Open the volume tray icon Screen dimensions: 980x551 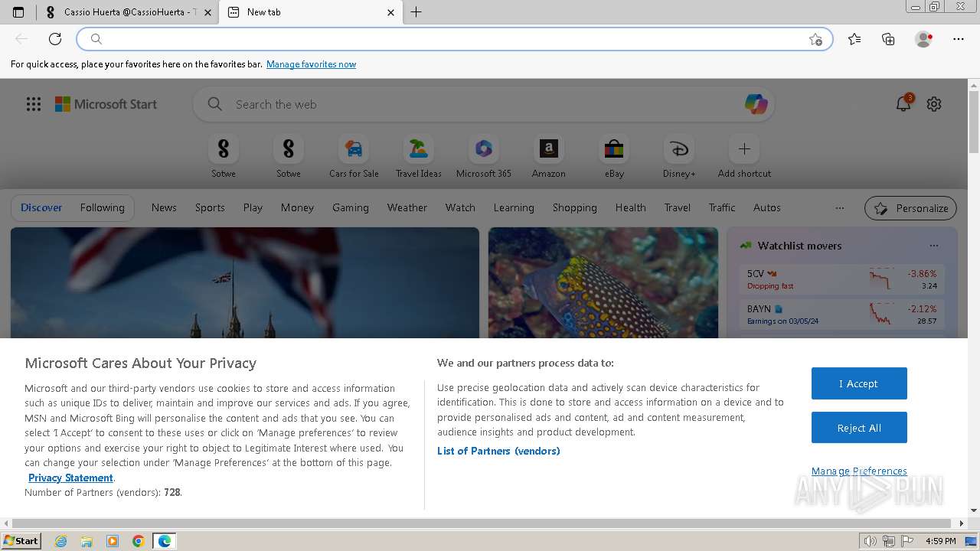871,541
